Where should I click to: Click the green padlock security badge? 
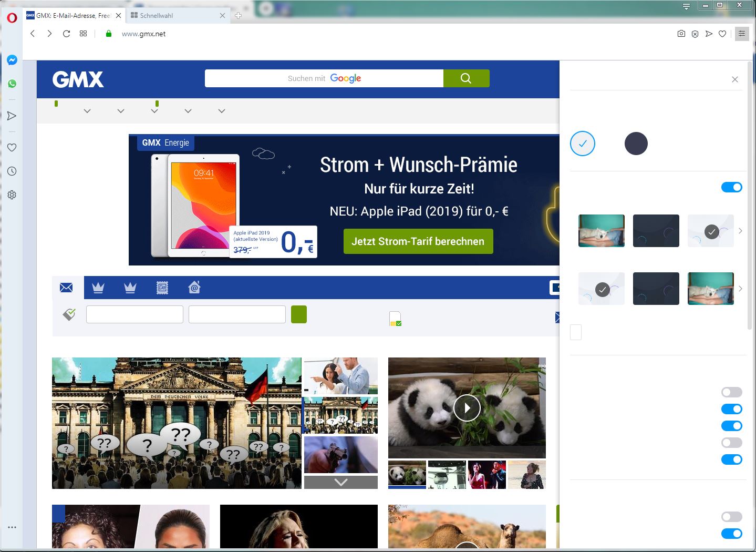(x=109, y=34)
